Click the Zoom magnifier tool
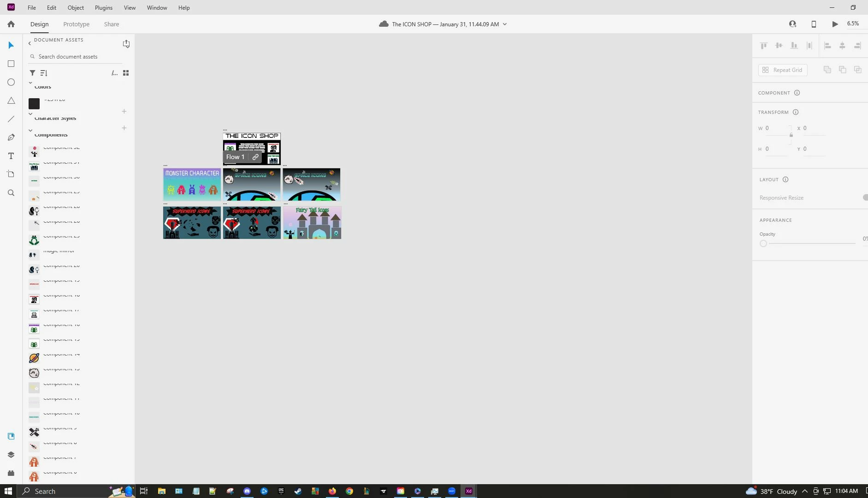Screen dimensions: 868x498 click(x=11, y=193)
